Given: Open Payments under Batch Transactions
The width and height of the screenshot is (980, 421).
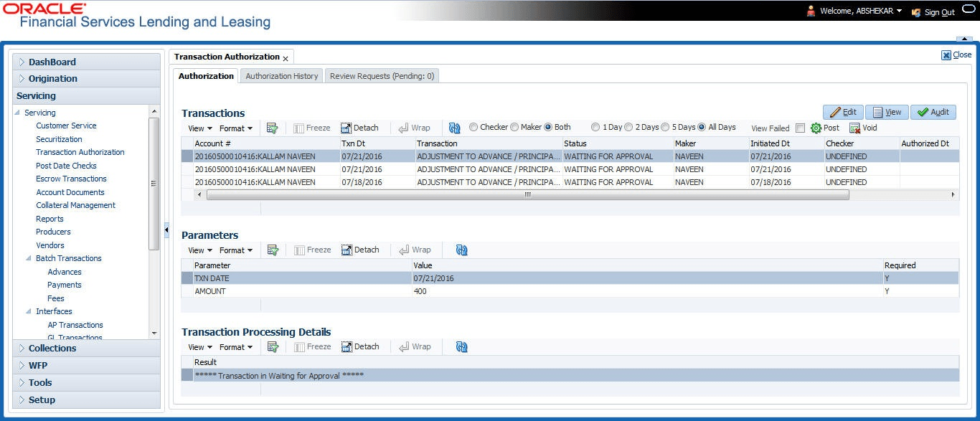Looking at the screenshot, I should coord(65,285).
